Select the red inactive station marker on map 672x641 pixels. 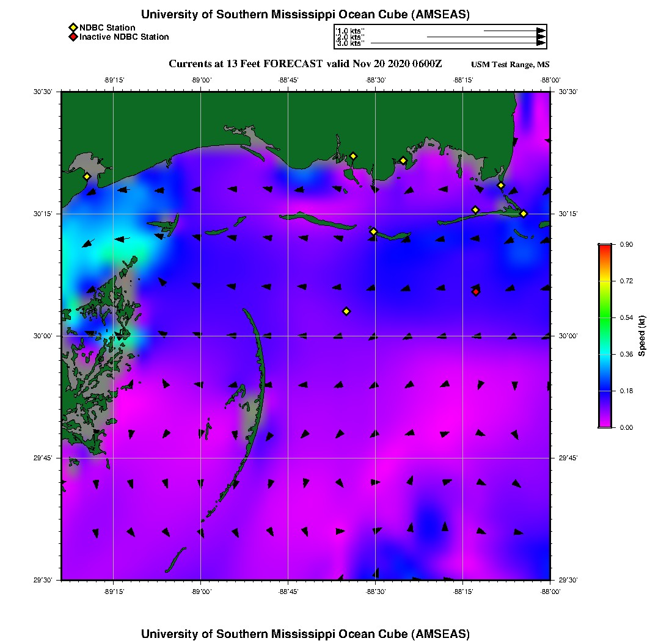(476, 292)
